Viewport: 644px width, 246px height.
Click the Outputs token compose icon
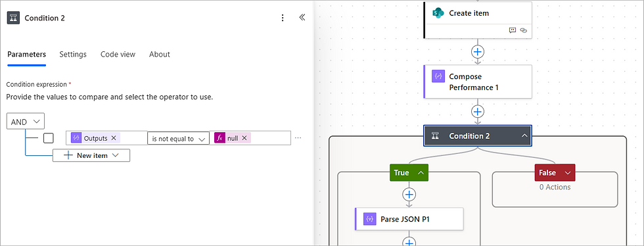click(76, 138)
